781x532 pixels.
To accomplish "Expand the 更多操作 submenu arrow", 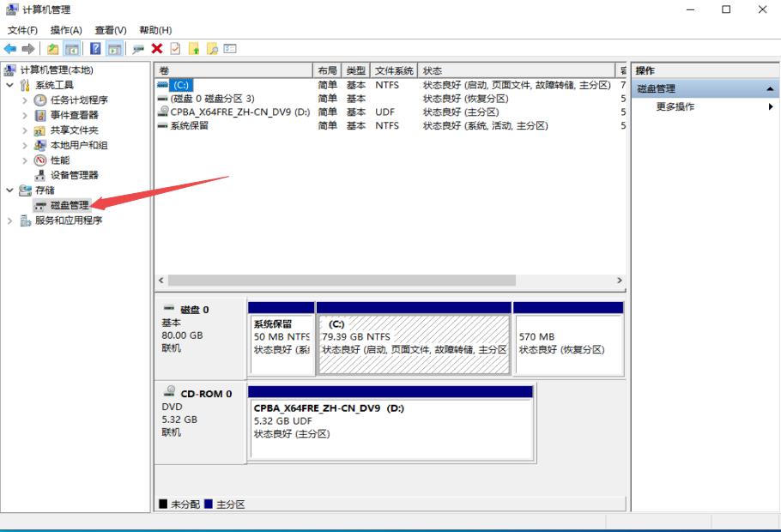I will (771, 105).
